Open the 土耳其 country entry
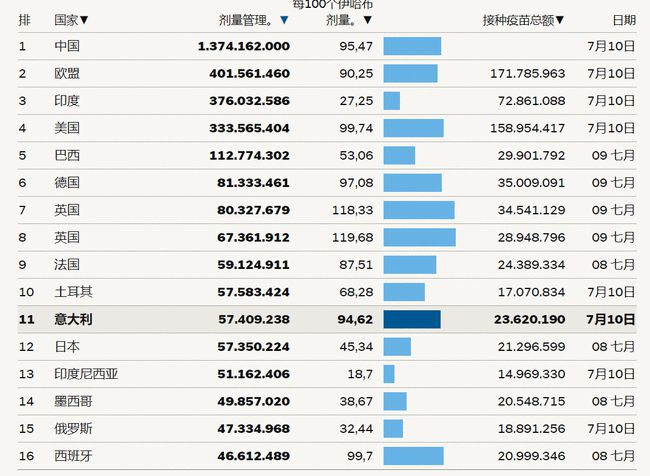Screen dimensions: 650x476 (x=73, y=292)
